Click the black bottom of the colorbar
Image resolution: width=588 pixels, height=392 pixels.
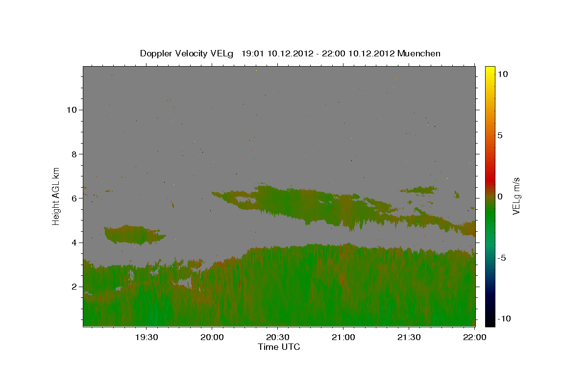pyautogui.click(x=490, y=322)
